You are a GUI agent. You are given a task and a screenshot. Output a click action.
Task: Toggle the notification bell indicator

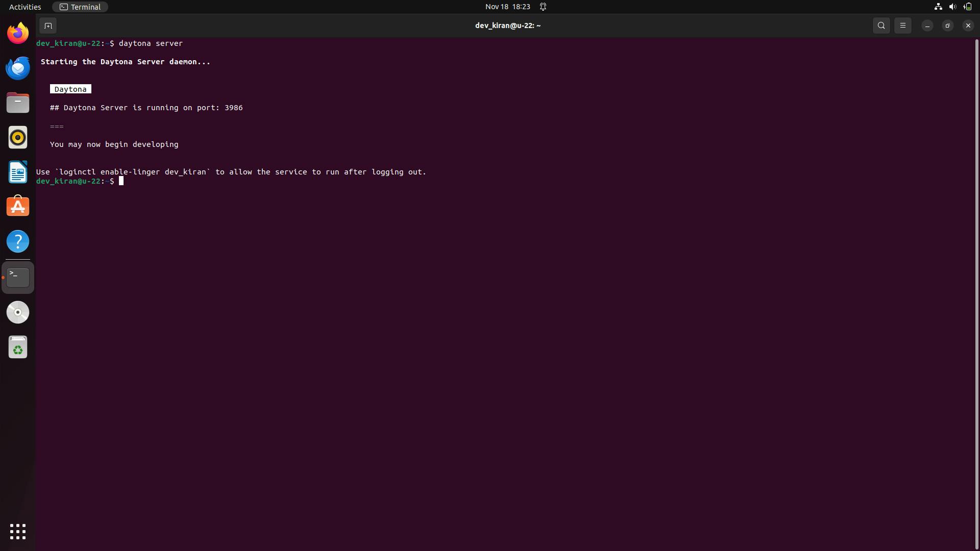(543, 7)
